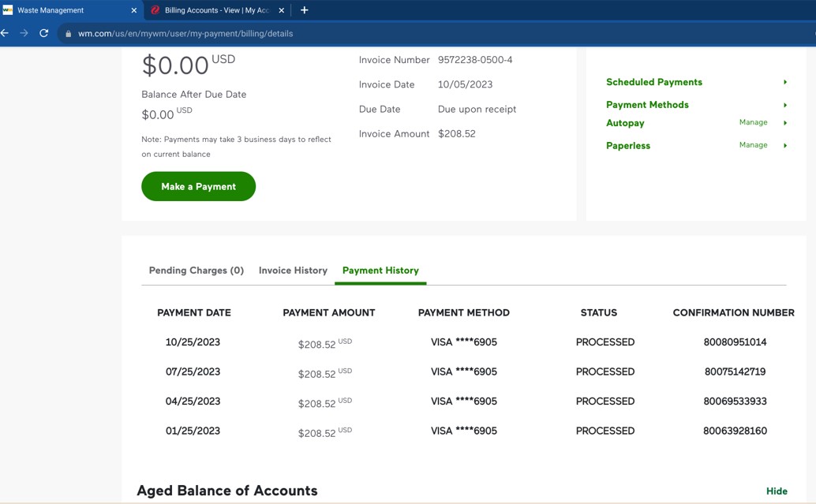Close the Waste Management tab
The height and width of the screenshot is (504, 816).
pyautogui.click(x=133, y=10)
